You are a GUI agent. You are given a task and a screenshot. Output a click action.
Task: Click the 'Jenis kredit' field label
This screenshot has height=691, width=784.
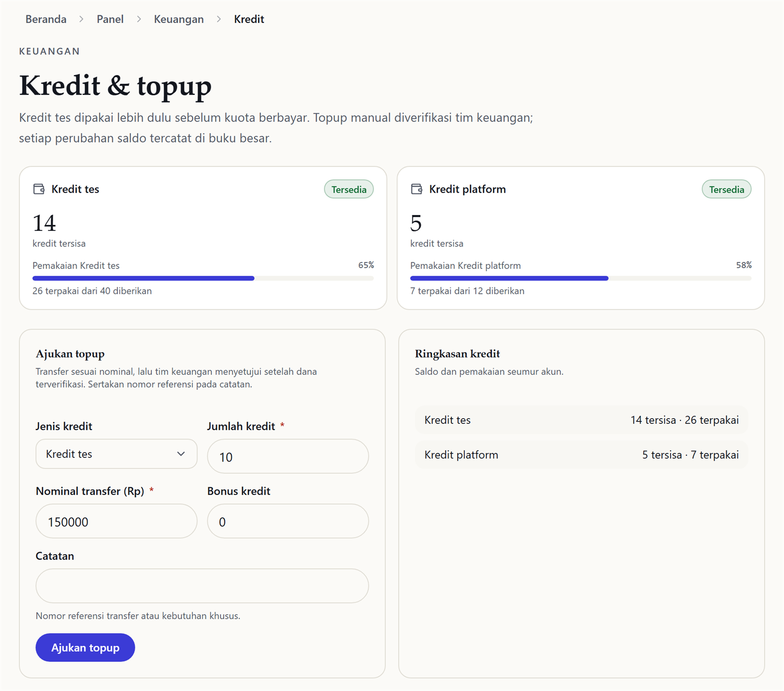[x=64, y=426]
